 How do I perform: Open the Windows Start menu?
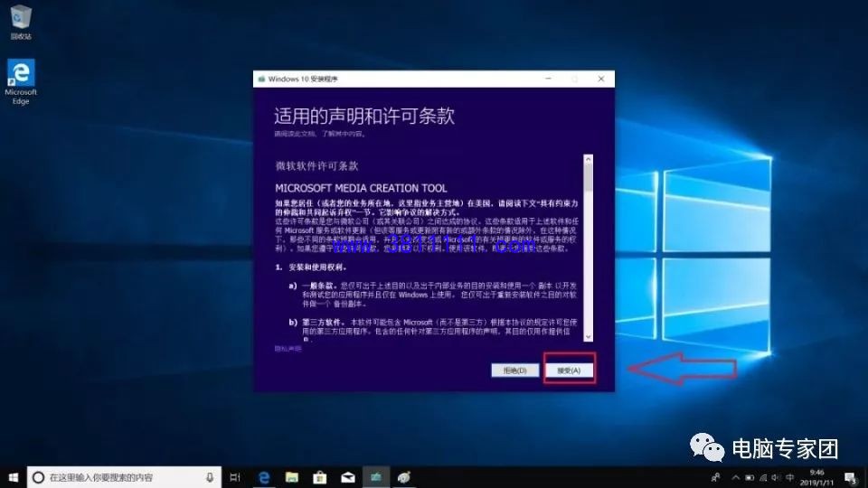coord(13,477)
